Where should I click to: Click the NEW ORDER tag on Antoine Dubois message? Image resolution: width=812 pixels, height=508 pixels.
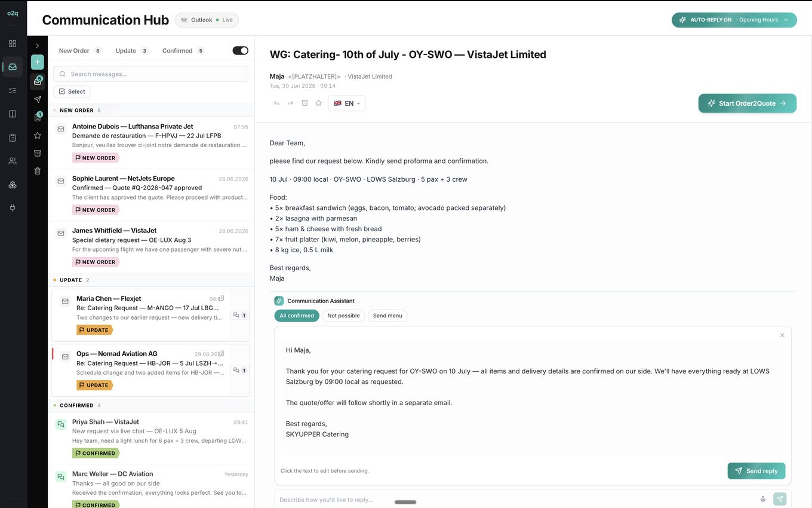(x=96, y=158)
